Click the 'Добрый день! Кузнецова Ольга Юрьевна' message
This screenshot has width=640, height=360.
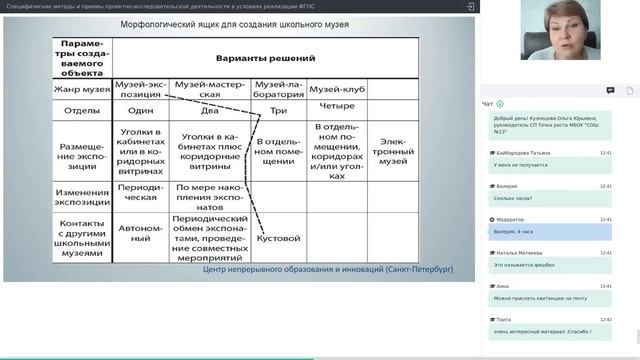tap(550, 125)
